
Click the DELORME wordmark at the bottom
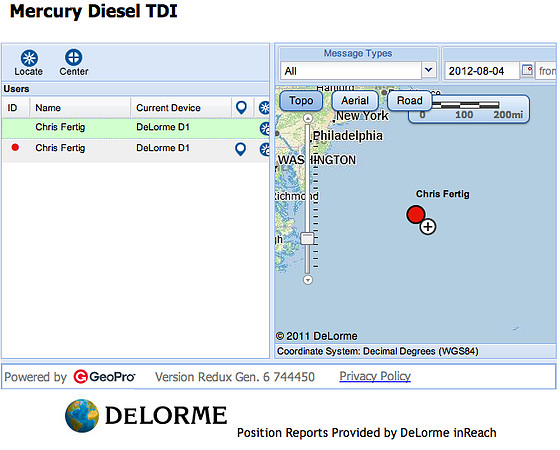(166, 415)
